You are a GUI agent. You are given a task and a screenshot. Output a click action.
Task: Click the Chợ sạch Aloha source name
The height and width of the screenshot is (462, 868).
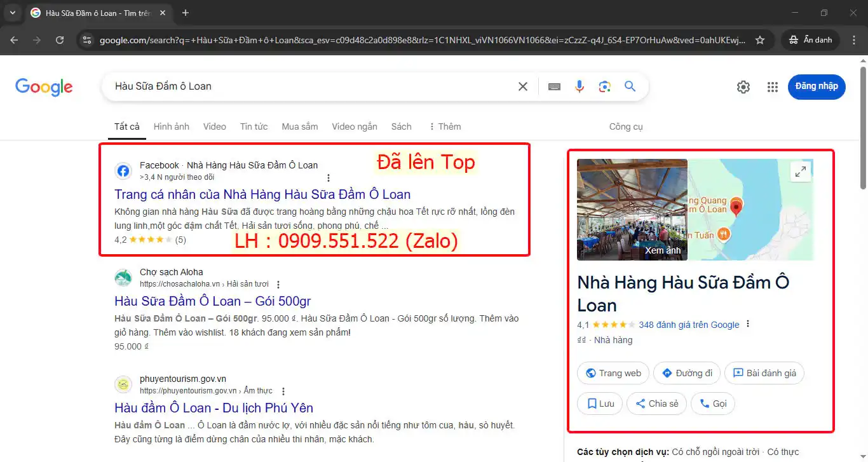point(172,272)
